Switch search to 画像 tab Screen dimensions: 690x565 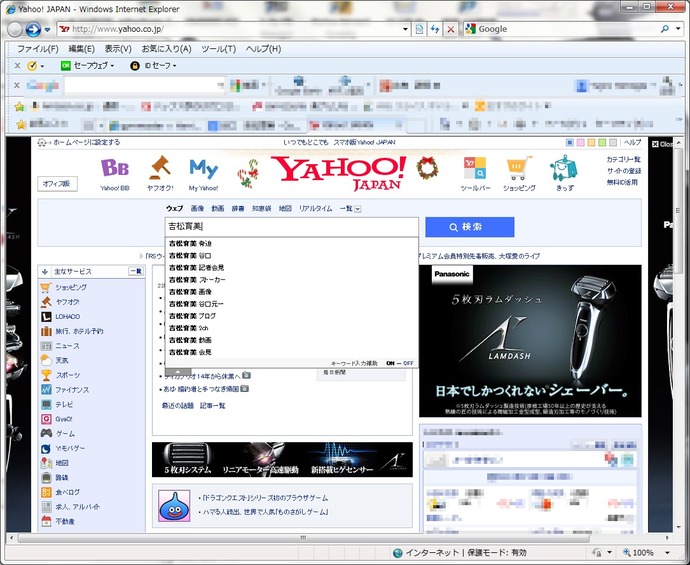click(x=197, y=209)
